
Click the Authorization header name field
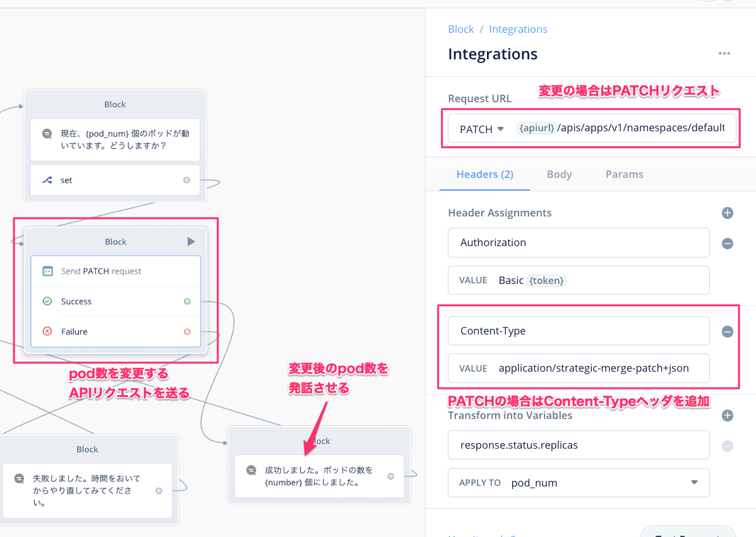pos(579,243)
